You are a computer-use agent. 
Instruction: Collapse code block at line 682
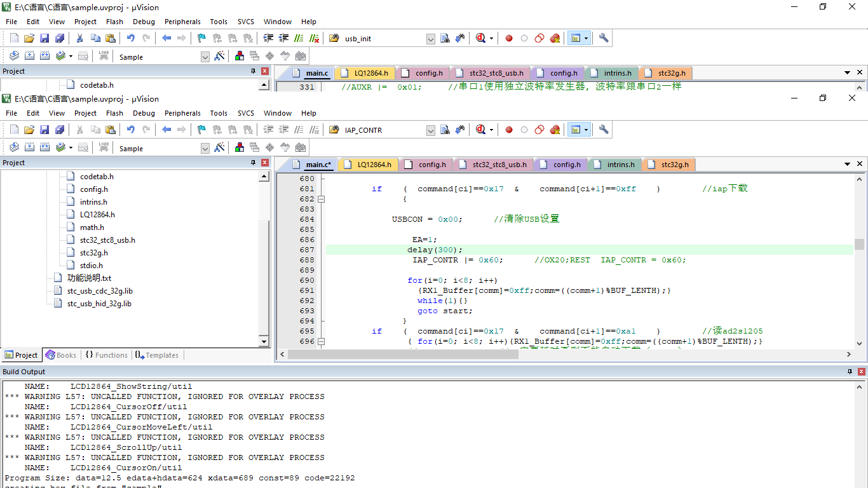pyautogui.click(x=321, y=199)
